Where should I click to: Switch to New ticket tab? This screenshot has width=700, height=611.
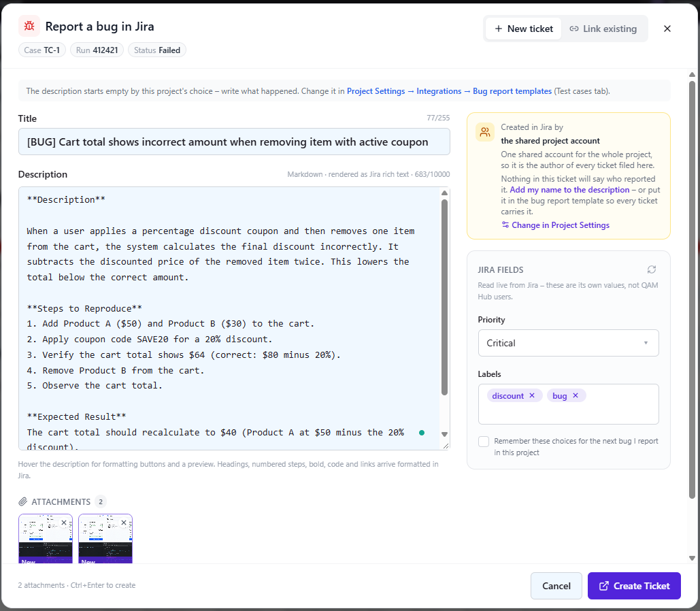523,29
